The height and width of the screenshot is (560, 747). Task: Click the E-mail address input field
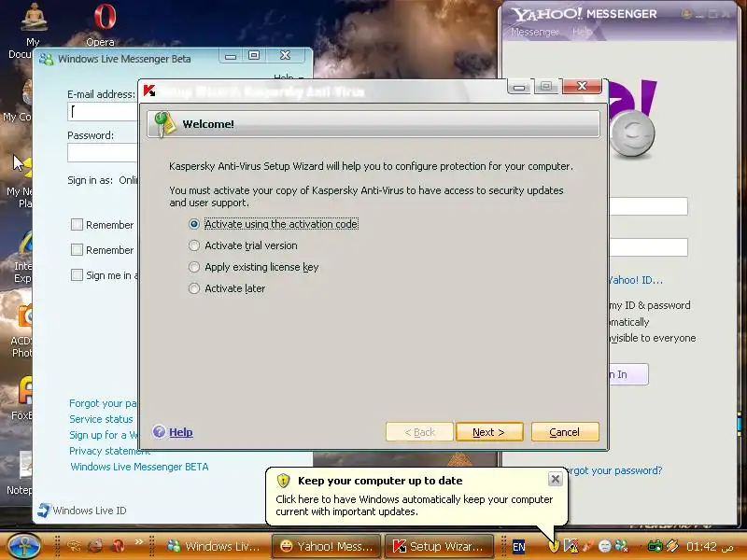tap(103, 112)
